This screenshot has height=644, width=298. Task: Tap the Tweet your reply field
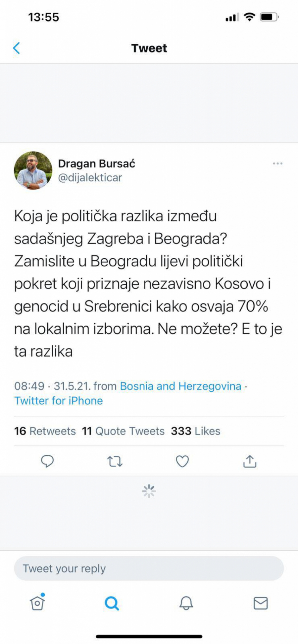click(x=149, y=568)
